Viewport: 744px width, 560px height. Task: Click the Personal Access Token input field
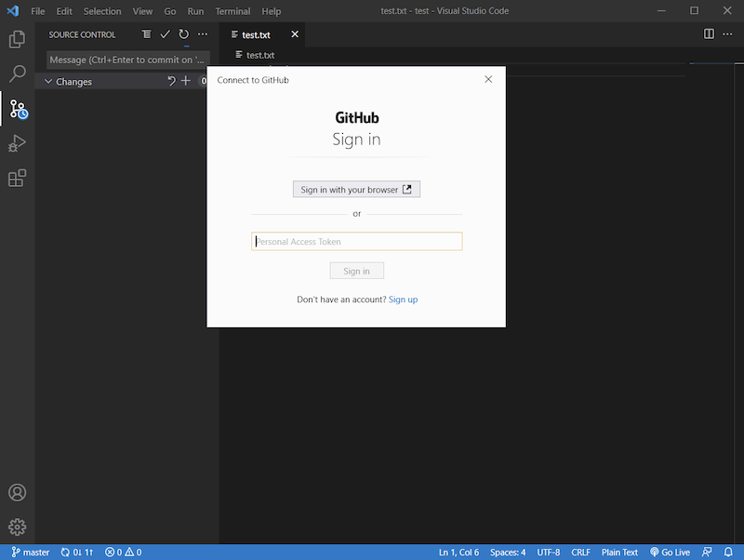(x=356, y=240)
